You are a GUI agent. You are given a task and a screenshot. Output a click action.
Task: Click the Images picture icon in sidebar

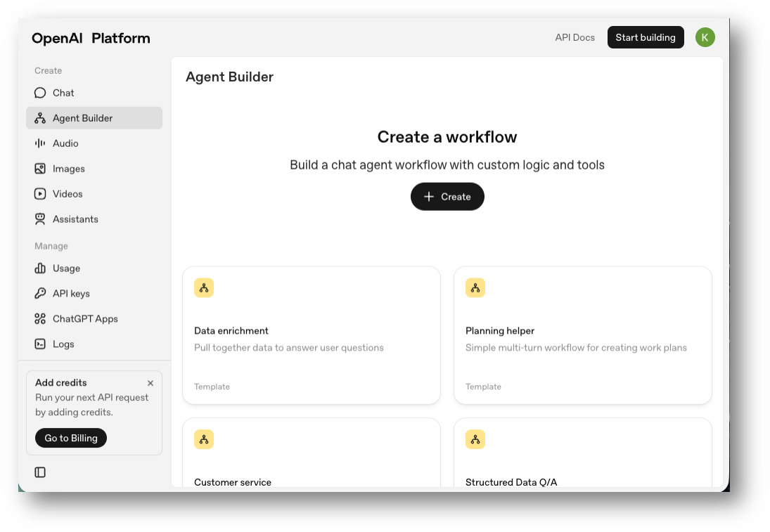(x=40, y=169)
